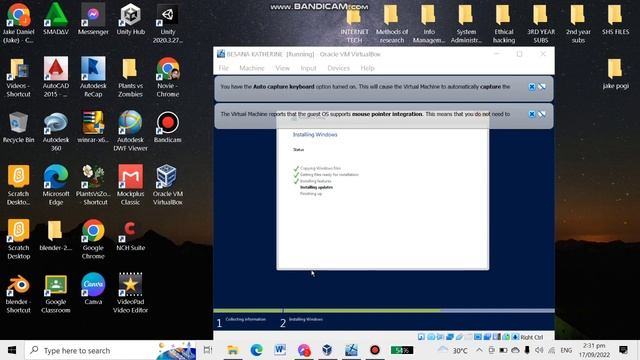Select the NCH Suite desktop icon

click(131, 235)
